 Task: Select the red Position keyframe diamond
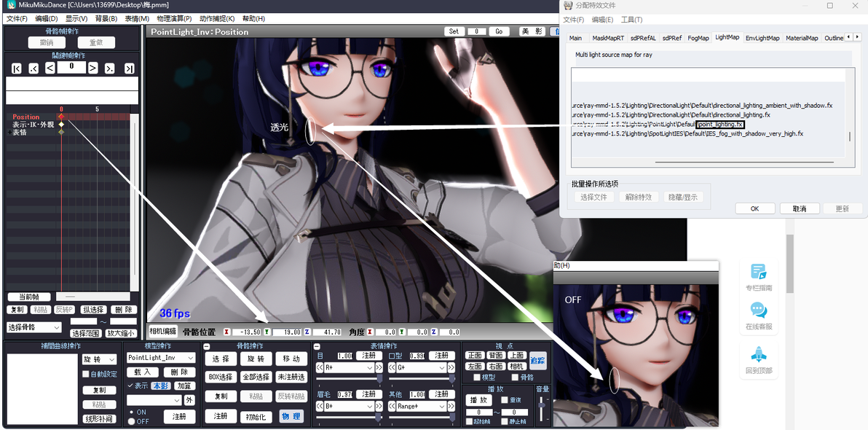[61, 117]
